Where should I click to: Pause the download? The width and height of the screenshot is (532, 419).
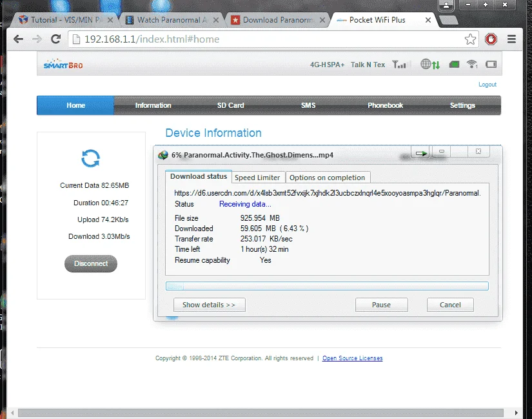381,305
